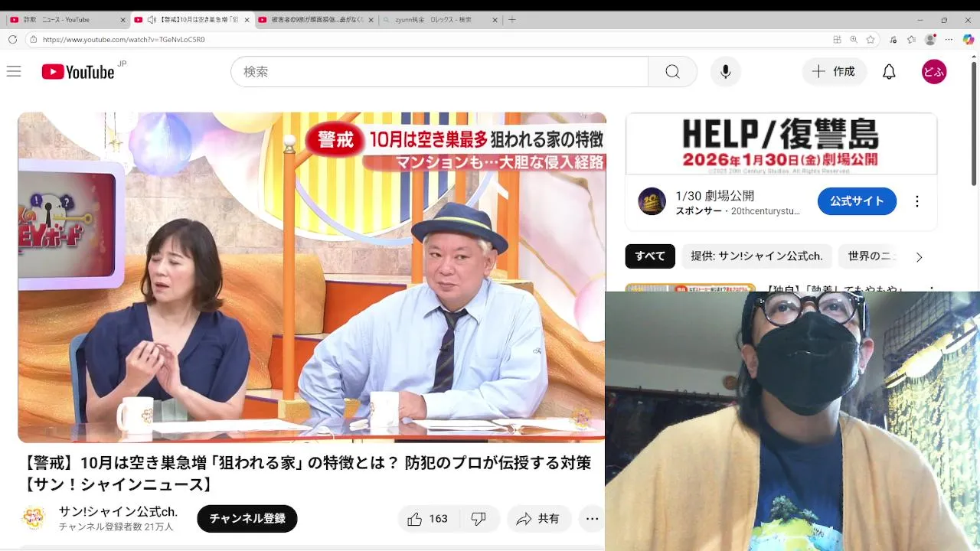Open the YouTube guide hamburger menu

pyautogui.click(x=14, y=71)
